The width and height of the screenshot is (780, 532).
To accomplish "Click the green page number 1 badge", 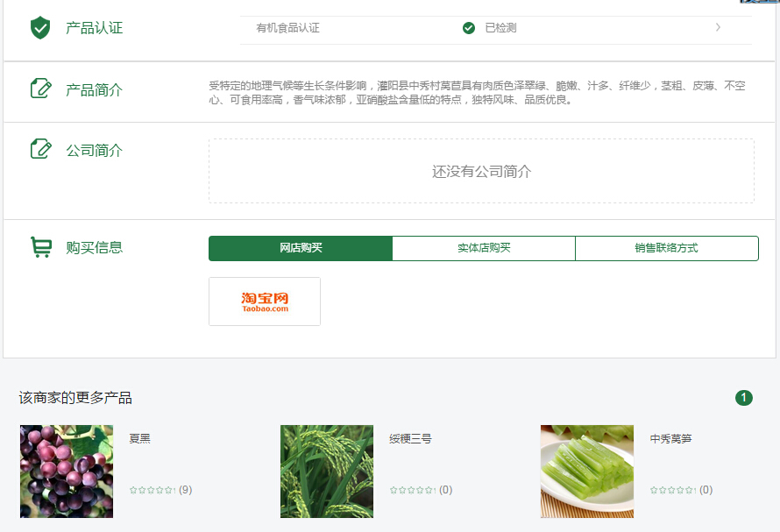I will click(x=743, y=398).
